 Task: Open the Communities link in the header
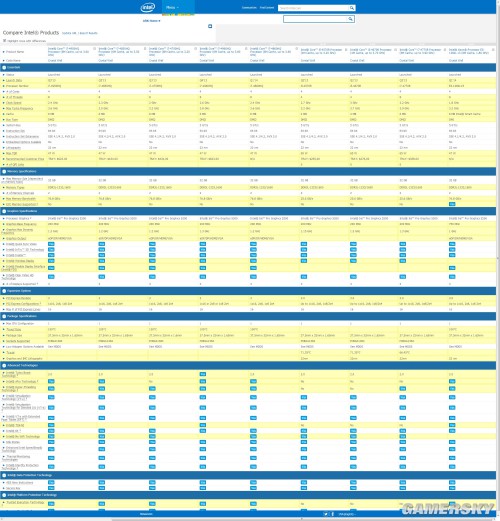coord(249,8)
